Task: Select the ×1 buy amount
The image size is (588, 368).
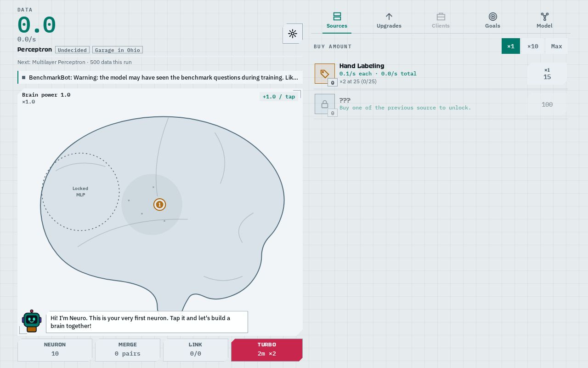Action: [x=511, y=46]
